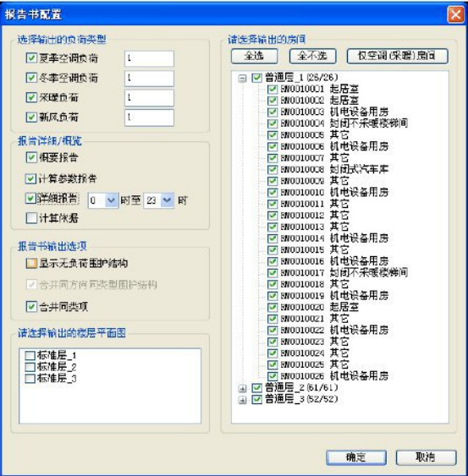Open the end hour dropdown showing 23
This screenshot has width=468, height=476.
click(168, 200)
